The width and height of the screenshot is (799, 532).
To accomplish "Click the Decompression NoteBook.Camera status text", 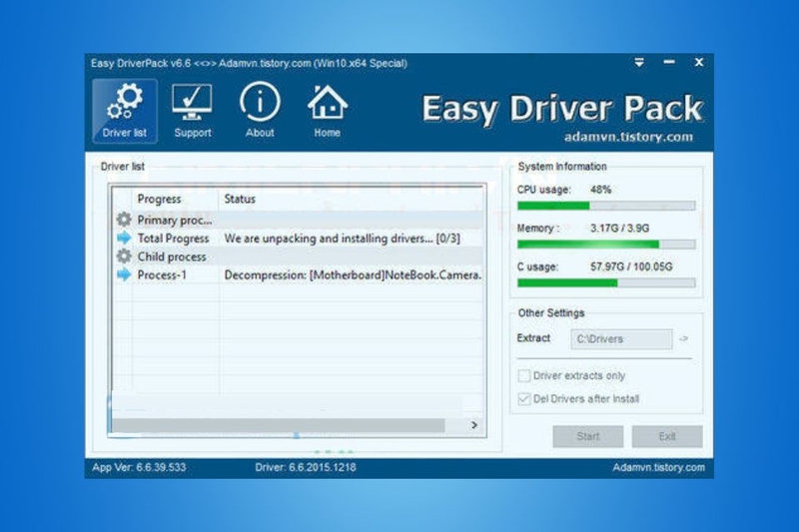I will tap(353, 274).
